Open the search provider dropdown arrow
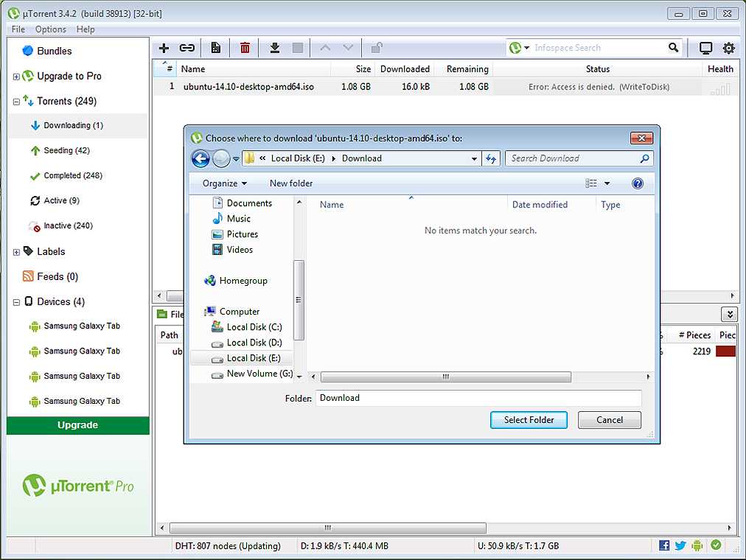The height and width of the screenshot is (560, 746). tap(526, 48)
